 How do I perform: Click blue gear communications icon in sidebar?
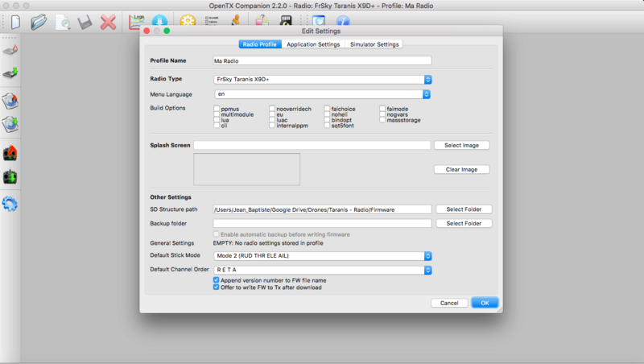click(x=10, y=204)
